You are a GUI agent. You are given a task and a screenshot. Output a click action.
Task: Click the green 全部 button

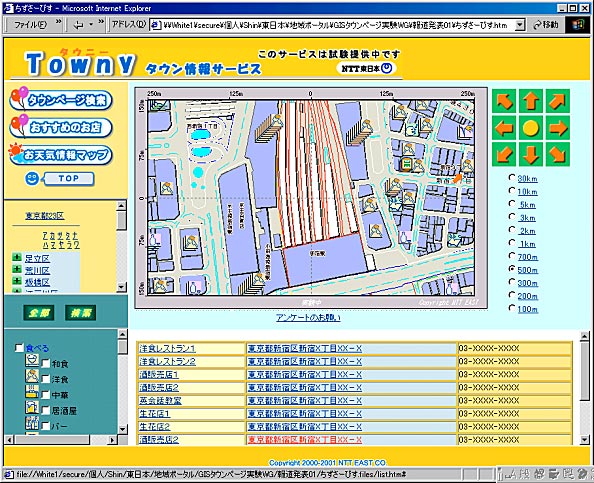39,313
